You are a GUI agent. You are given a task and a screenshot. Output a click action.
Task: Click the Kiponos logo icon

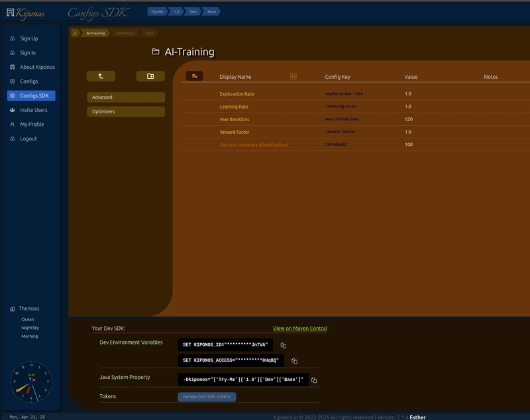point(11,13)
